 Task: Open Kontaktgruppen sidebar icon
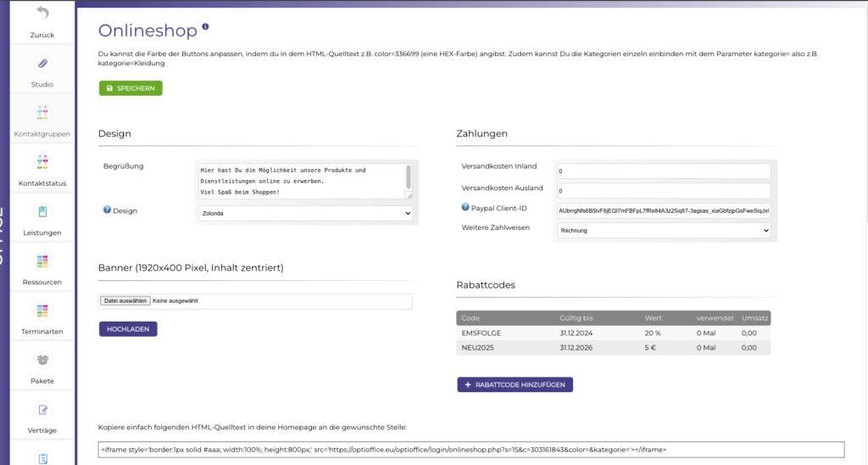tap(42, 113)
